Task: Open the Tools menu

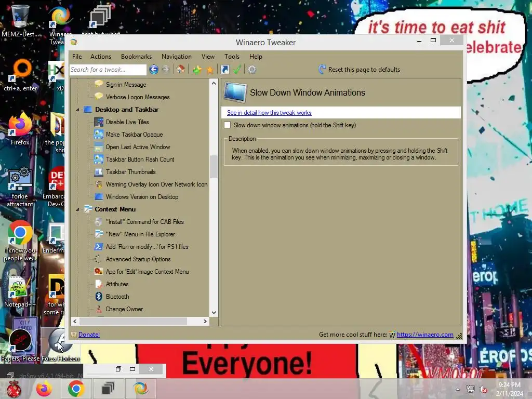Action: 232,57
